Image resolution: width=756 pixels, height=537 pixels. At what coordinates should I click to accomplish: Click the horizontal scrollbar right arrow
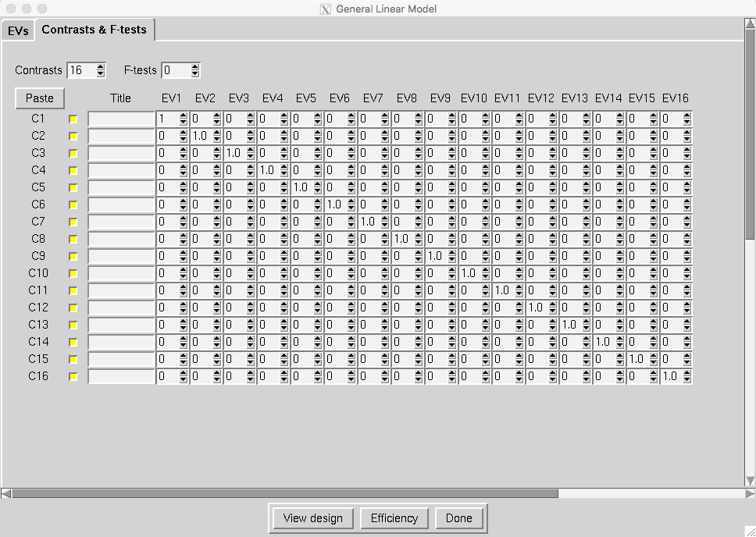(x=750, y=493)
